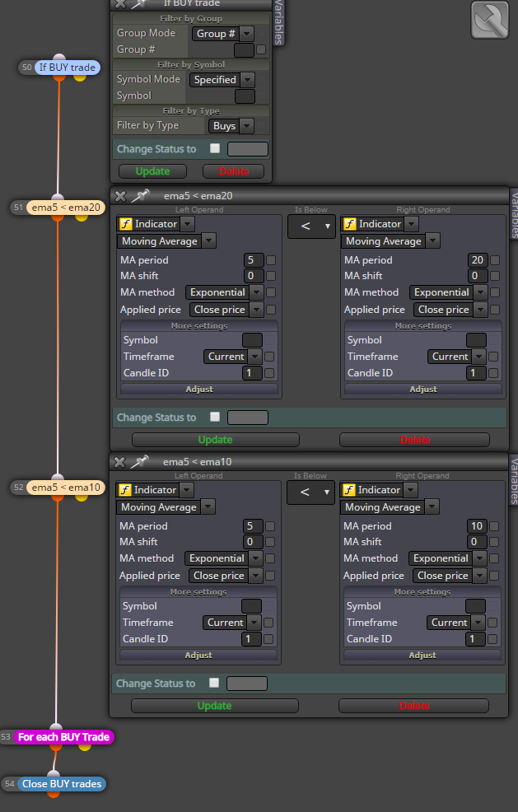Select node 53 For each BUY Trade

(63, 737)
